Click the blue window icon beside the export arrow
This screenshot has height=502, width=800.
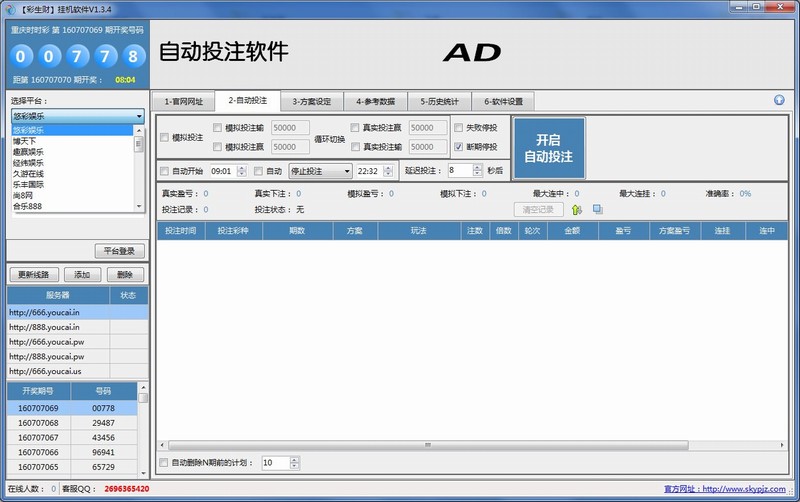pos(598,209)
